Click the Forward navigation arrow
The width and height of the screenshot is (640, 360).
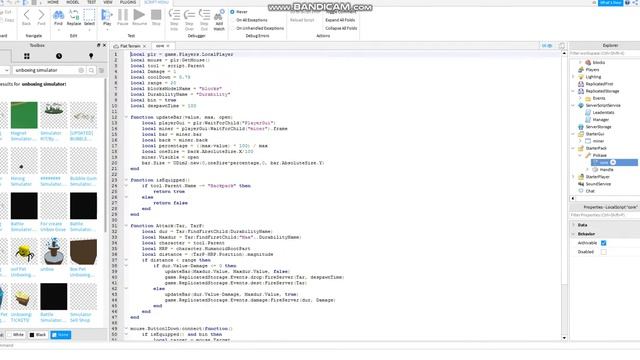[x=41, y=18]
